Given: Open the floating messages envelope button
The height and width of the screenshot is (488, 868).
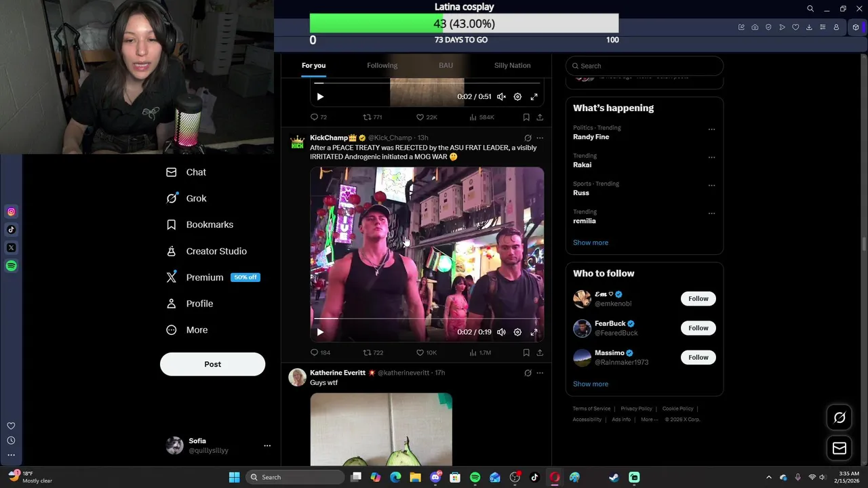Looking at the screenshot, I should (840, 448).
